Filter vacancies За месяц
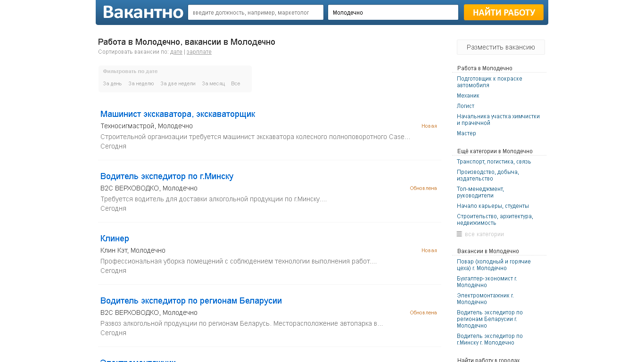Image resolution: width=644 pixels, height=362 pixels. (213, 83)
